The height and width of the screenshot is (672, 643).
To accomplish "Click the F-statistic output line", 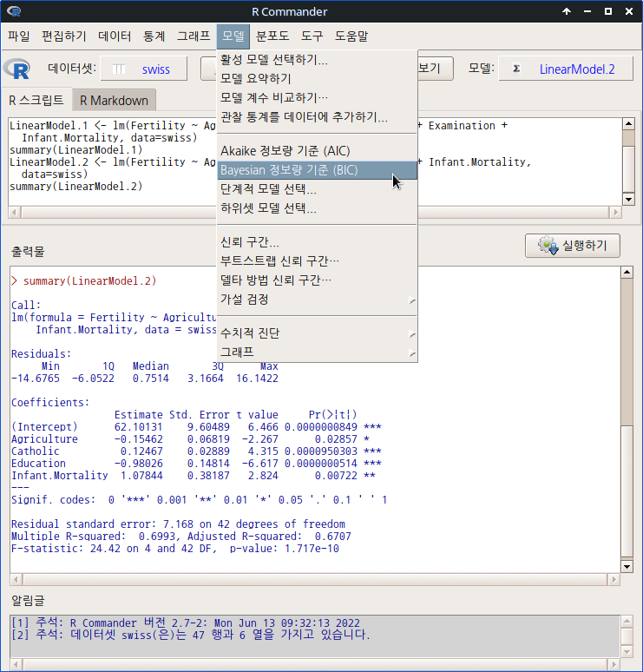I will click(x=175, y=549).
